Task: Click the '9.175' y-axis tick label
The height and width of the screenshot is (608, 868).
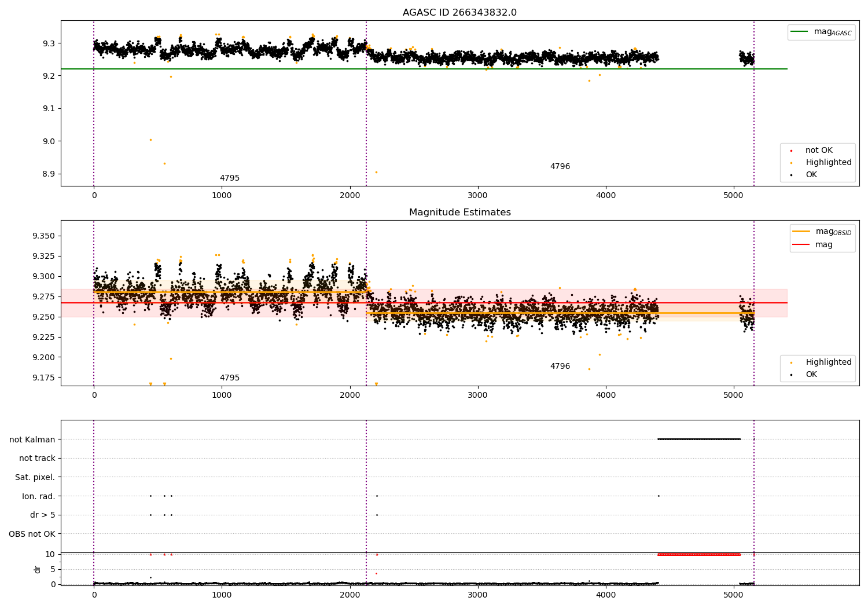Action: tap(43, 378)
